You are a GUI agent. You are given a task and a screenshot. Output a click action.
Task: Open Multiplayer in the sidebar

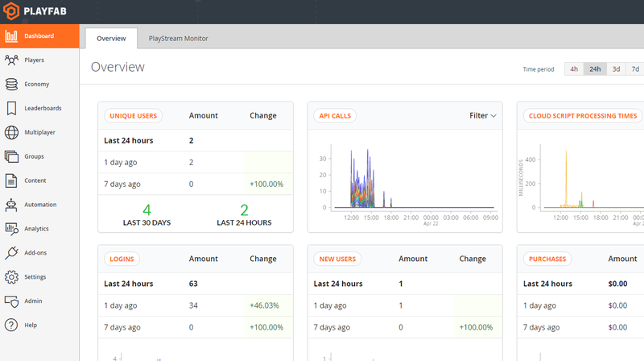point(39,132)
